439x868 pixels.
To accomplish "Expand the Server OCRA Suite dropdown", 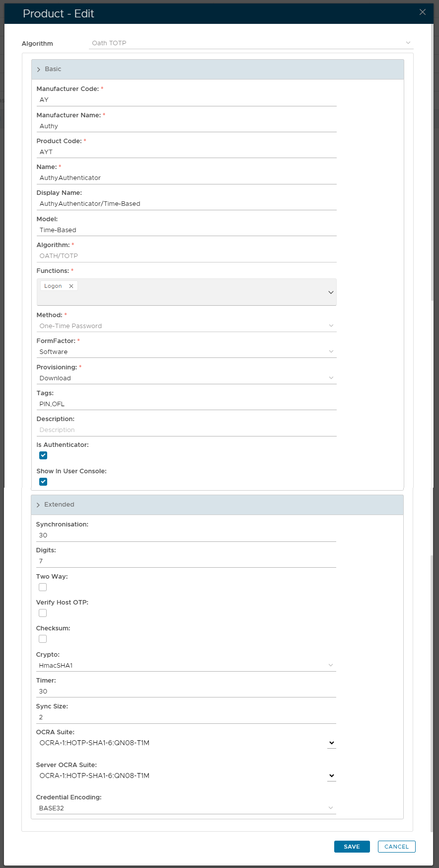I will (331, 776).
